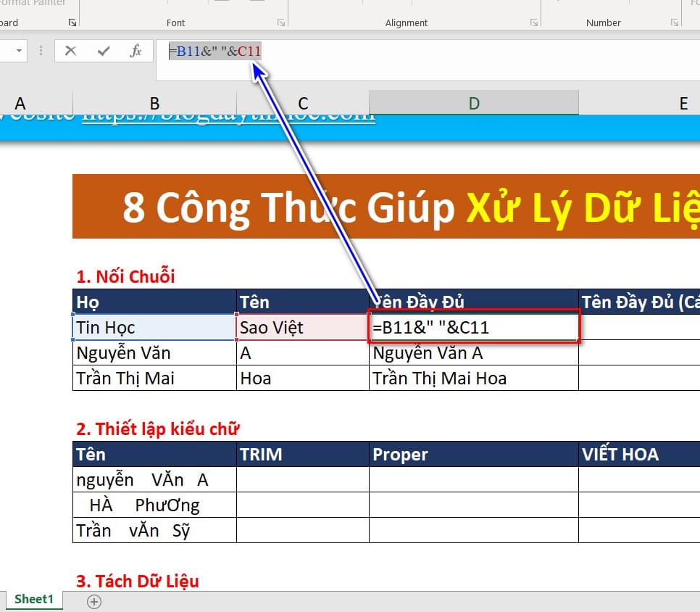
Task: Select column E header
Action: pyautogui.click(x=639, y=103)
